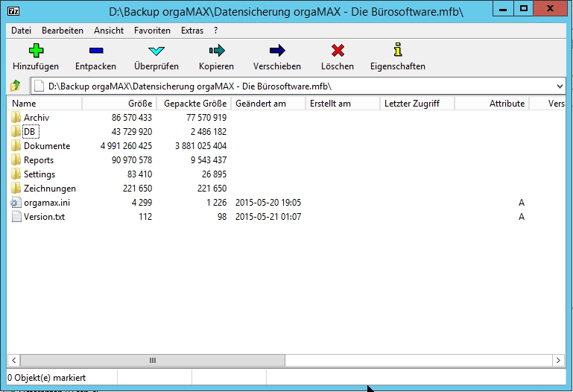Open the Favoriten menu
Image resolution: width=573 pixels, height=392 pixels.
[x=152, y=31]
